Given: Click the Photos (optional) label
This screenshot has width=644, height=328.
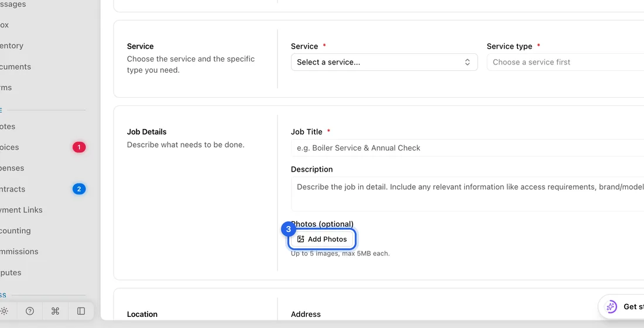Looking at the screenshot, I should point(322,224).
